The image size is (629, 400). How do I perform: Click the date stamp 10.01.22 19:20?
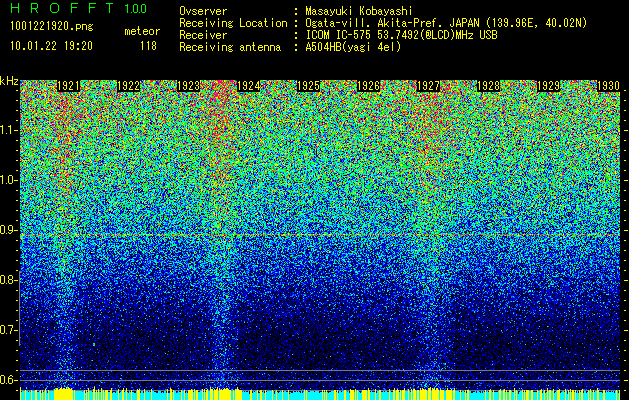[x=51, y=46]
